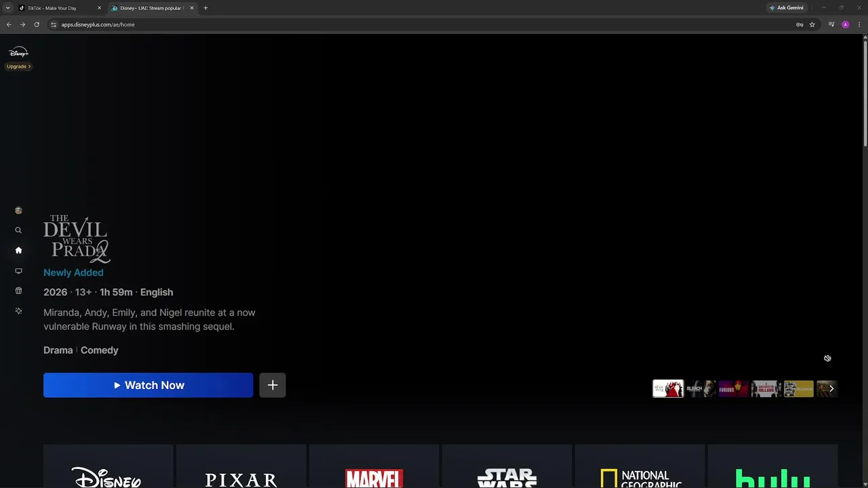Screen dimensions: 868x488
Task: Go to Home in the Disney+ sidebar
Action: [18, 250]
